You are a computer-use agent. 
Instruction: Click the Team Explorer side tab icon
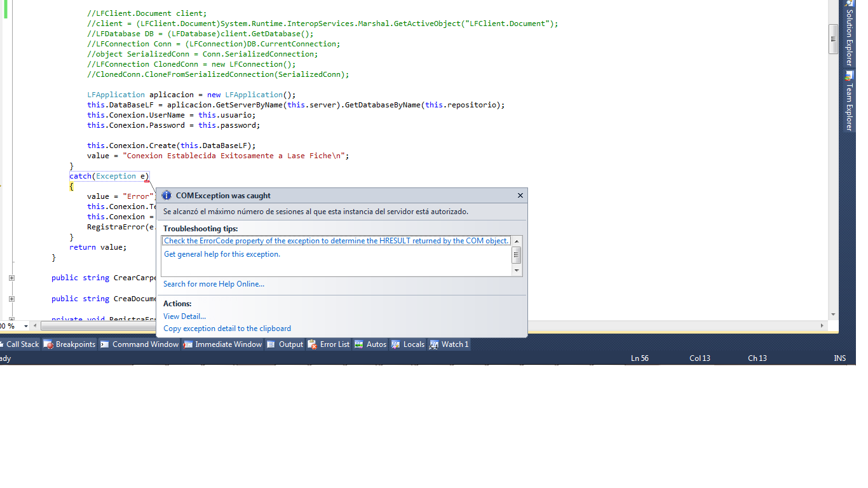[848, 76]
